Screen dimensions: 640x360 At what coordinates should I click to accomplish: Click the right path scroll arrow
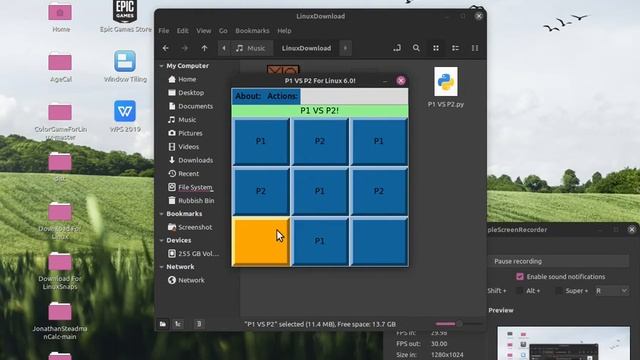[x=345, y=48]
